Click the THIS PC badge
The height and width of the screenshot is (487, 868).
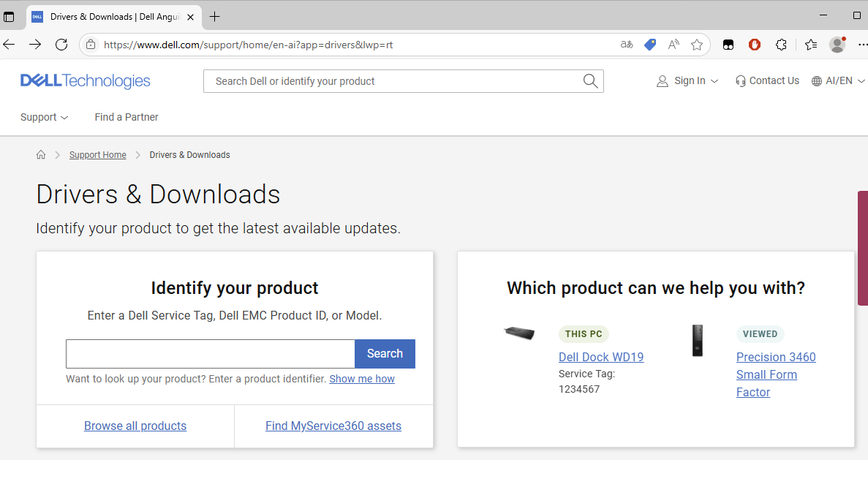(584, 334)
